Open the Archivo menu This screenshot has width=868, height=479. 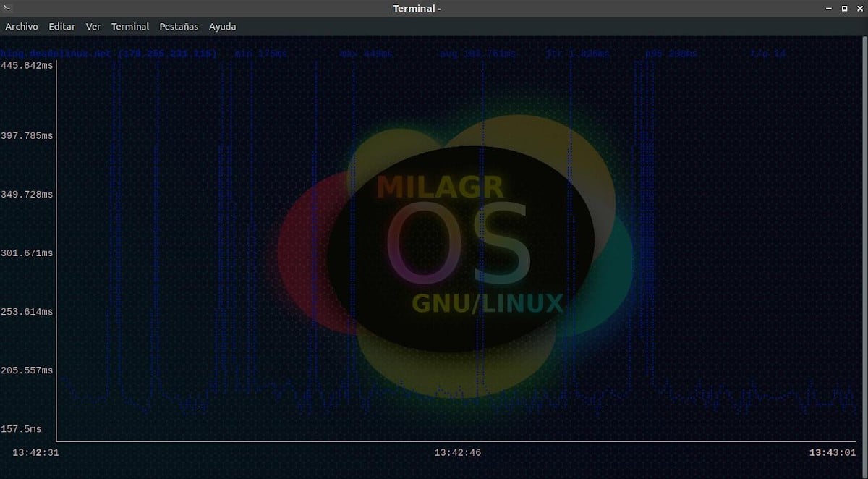coord(21,26)
